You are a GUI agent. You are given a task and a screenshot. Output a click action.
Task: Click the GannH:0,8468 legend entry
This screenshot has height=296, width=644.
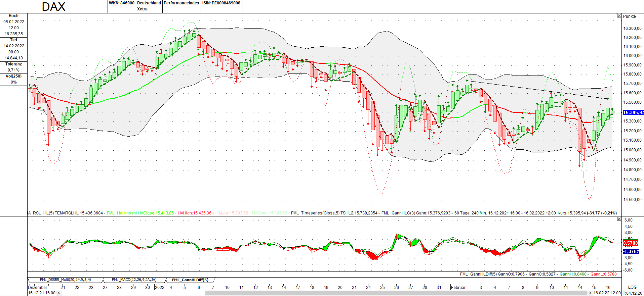pyautogui.click(x=573, y=274)
